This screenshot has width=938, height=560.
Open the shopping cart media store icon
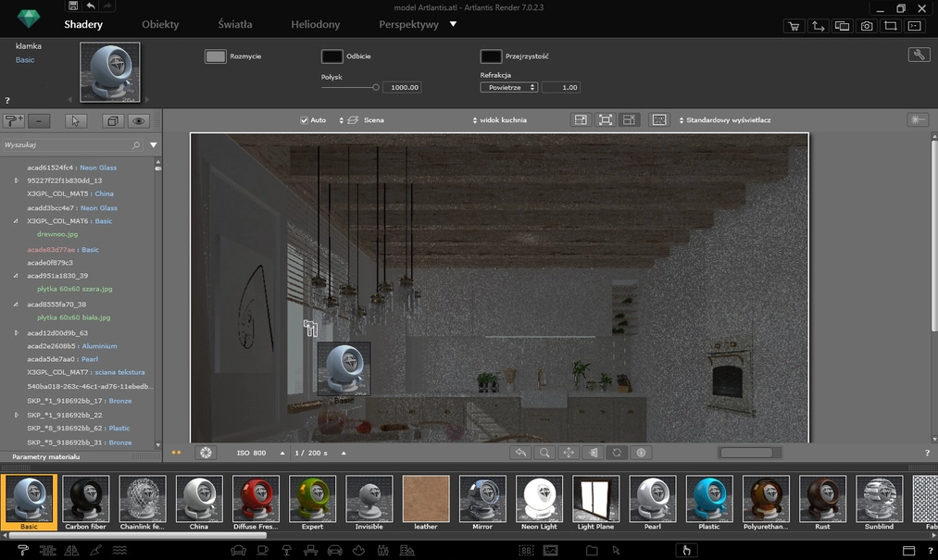click(794, 26)
